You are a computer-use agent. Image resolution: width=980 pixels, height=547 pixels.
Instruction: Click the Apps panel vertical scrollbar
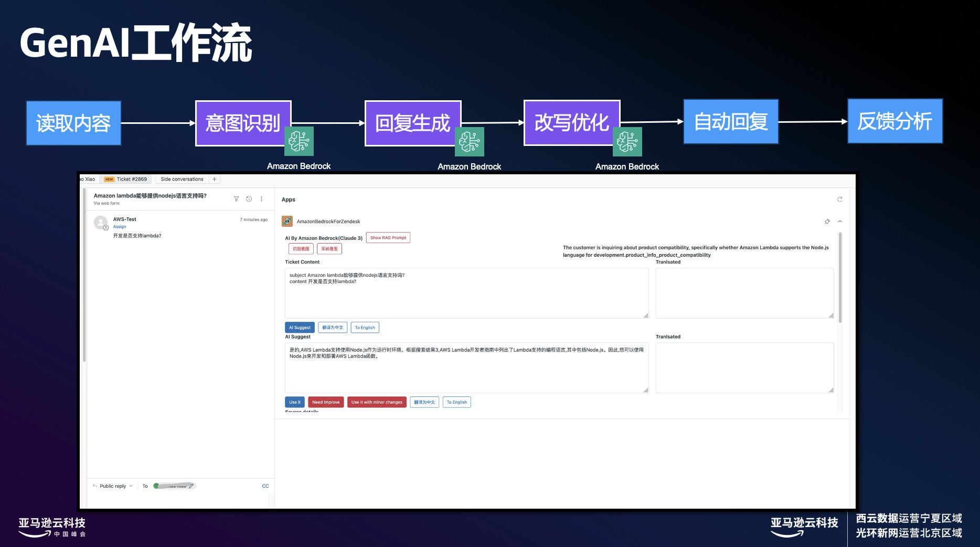(840, 278)
